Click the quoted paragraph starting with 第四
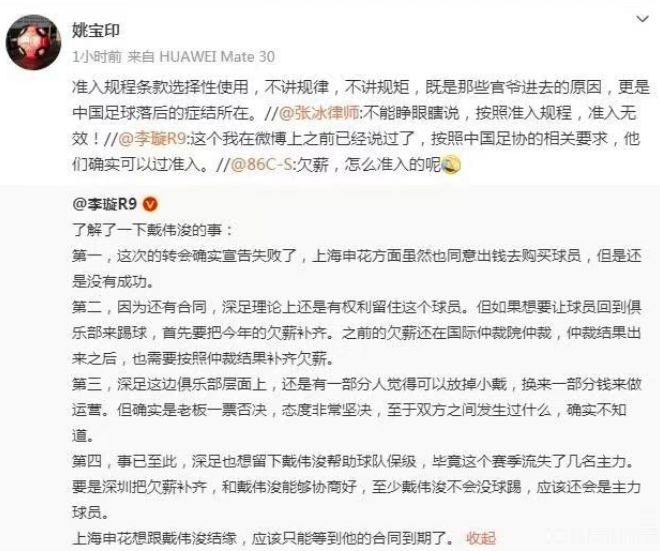Viewport: 660px width, 551px height. click(357, 487)
